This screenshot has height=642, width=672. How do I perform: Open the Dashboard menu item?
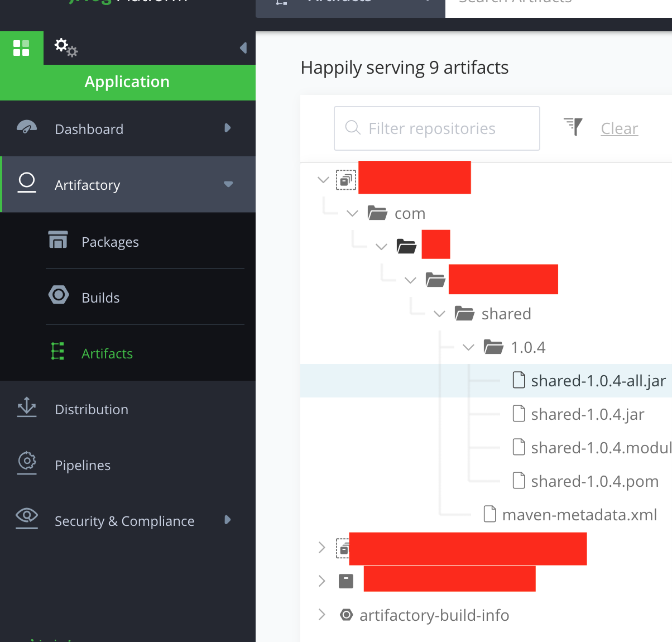128,128
